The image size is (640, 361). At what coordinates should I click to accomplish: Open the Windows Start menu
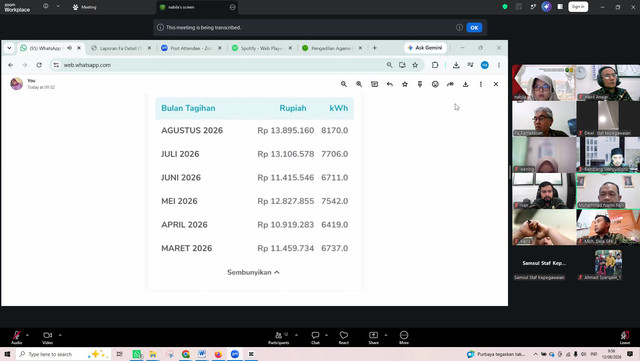[x=7, y=354]
